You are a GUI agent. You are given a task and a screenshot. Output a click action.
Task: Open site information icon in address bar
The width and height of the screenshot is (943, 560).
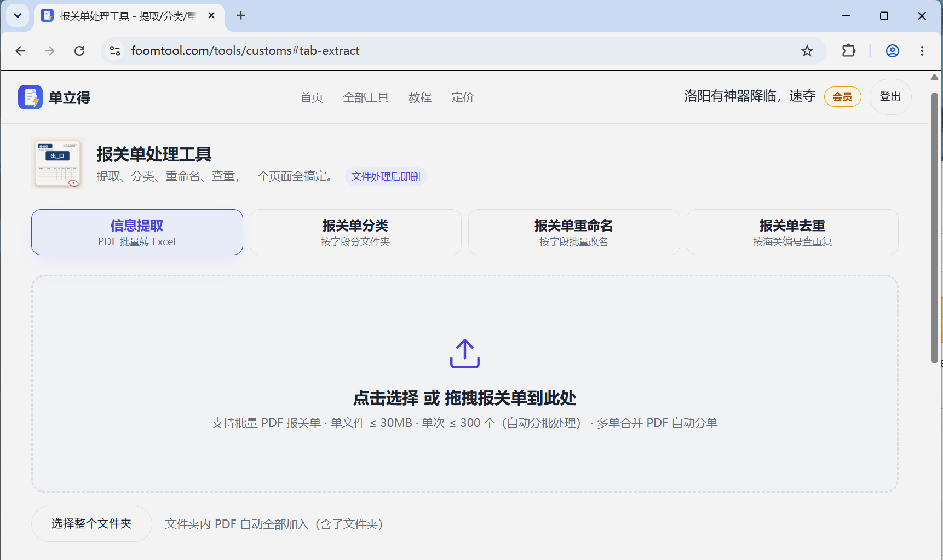115,51
